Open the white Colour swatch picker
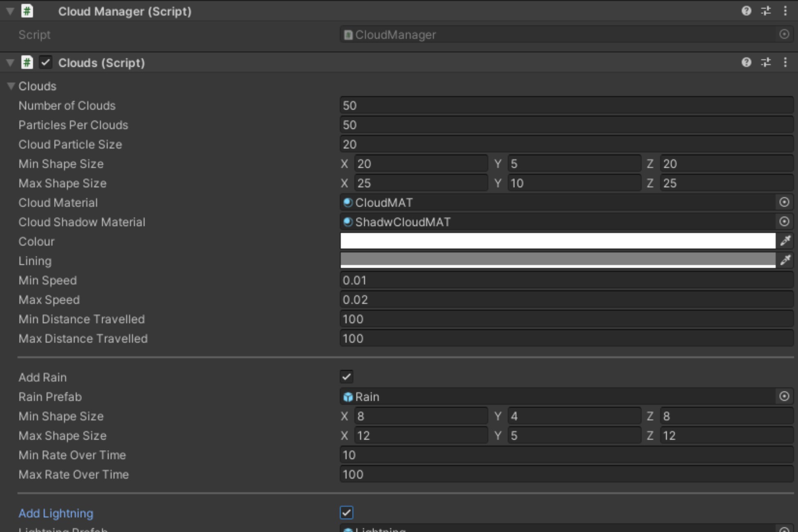798x532 pixels. click(x=558, y=241)
